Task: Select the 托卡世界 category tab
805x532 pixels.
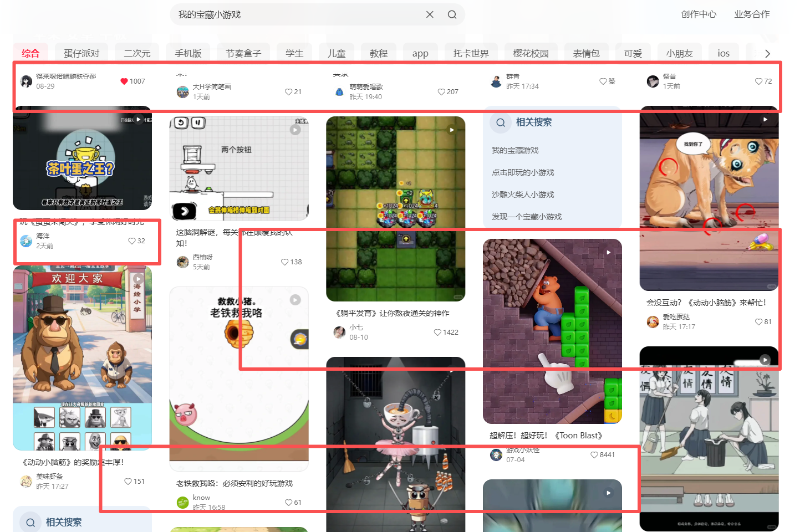Action: (x=471, y=53)
